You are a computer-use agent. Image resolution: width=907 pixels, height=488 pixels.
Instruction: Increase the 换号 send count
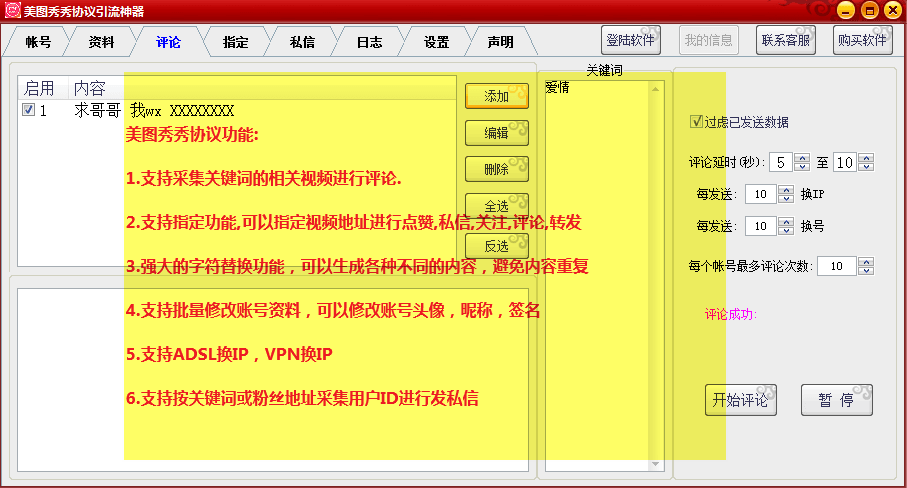[786, 222]
